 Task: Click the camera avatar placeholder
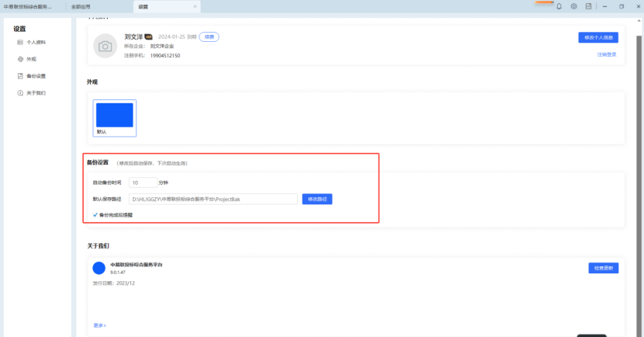(x=105, y=46)
